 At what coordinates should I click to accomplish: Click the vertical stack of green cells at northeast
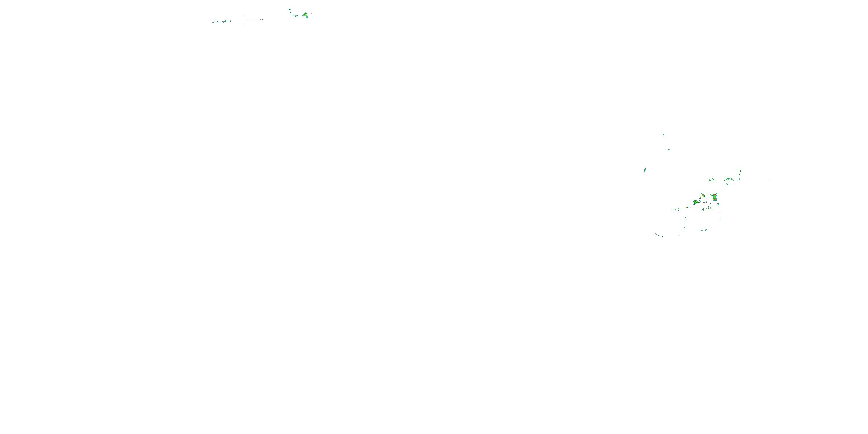tap(740, 174)
